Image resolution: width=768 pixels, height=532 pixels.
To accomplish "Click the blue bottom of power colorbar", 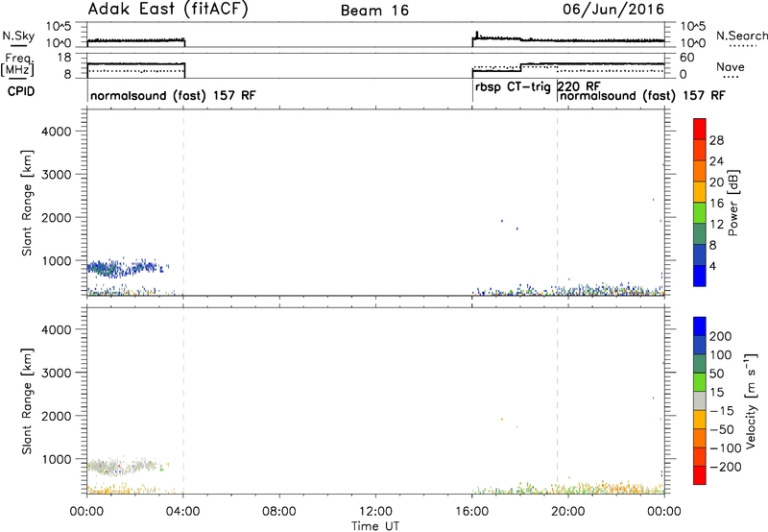I will click(700, 276).
